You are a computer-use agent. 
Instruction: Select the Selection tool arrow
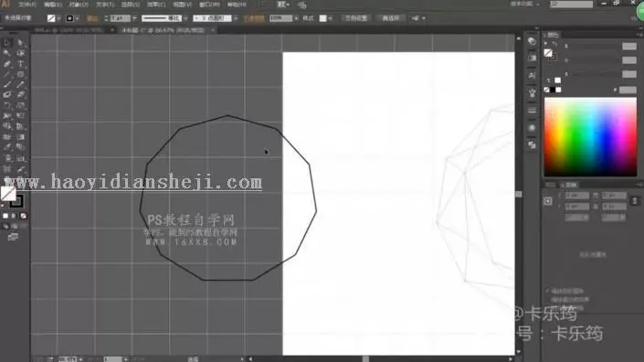coord(7,43)
